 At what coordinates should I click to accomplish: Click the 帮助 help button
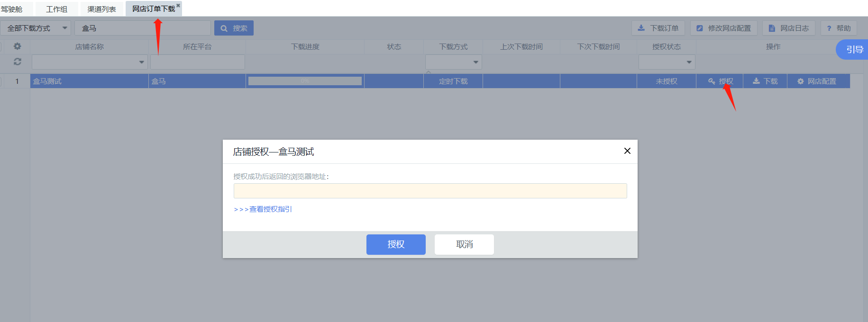coord(839,28)
